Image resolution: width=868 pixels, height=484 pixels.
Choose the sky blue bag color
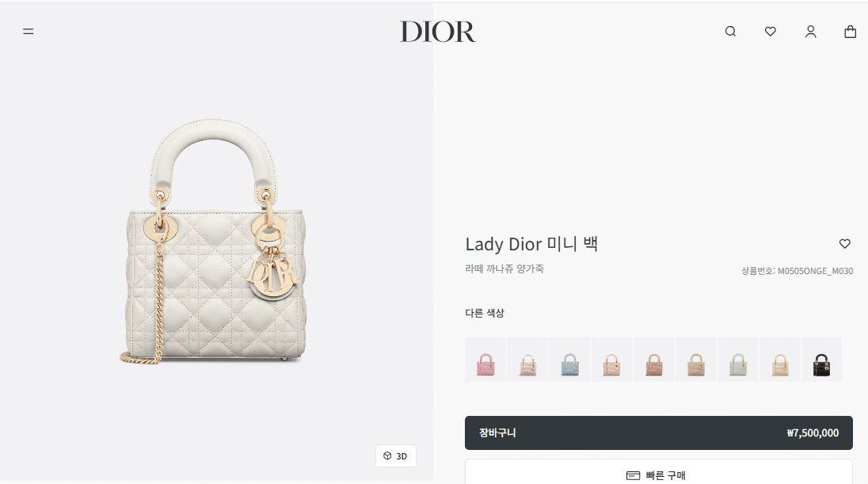point(569,360)
